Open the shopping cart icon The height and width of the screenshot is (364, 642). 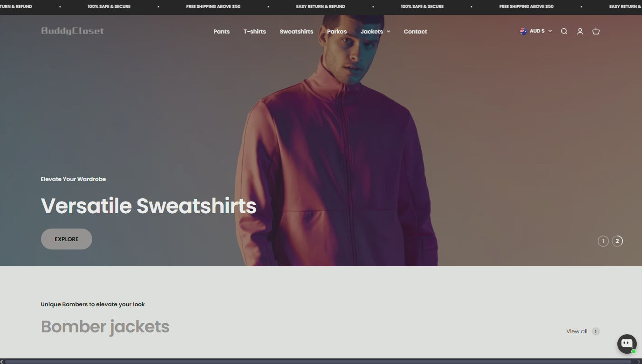tap(596, 31)
